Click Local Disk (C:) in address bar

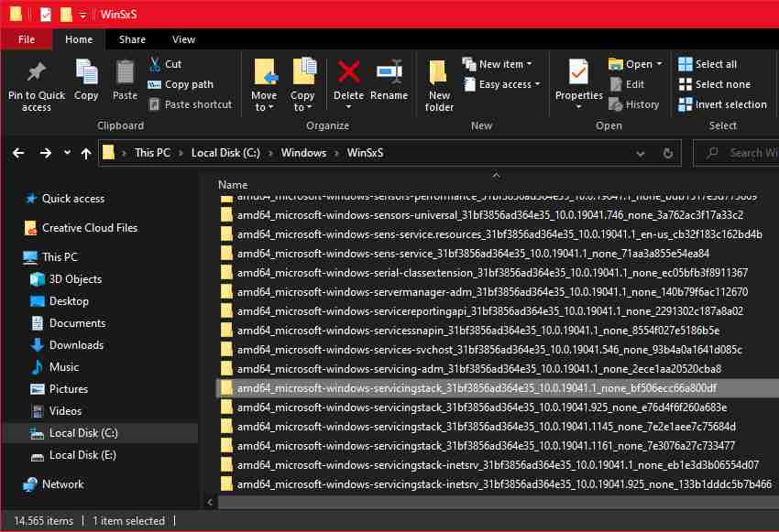[x=225, y=153]
